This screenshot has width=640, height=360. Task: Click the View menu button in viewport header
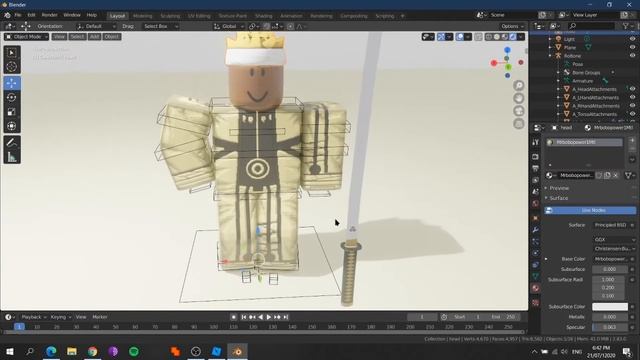(x=59, y=37)
